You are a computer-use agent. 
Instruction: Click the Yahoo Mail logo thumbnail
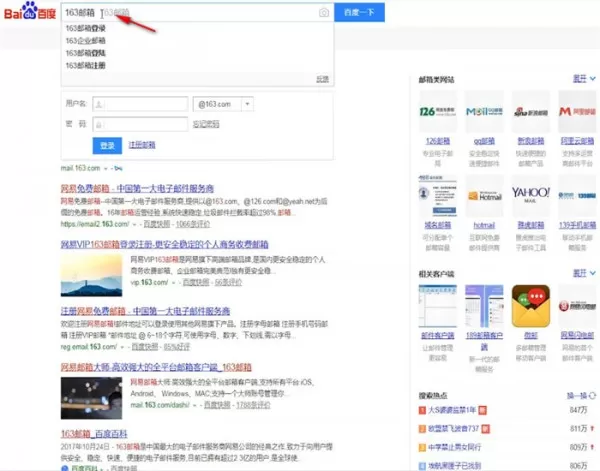click(531, 196)
